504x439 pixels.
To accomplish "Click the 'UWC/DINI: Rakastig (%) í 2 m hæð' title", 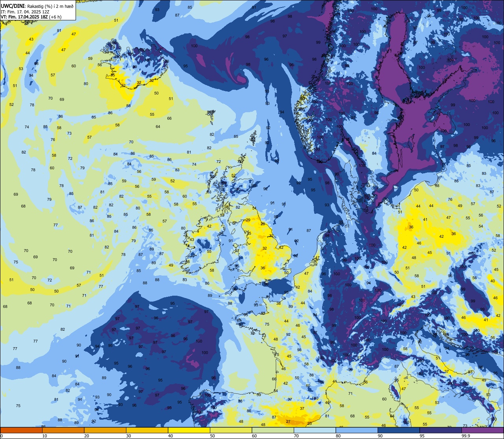I will 37,6.
